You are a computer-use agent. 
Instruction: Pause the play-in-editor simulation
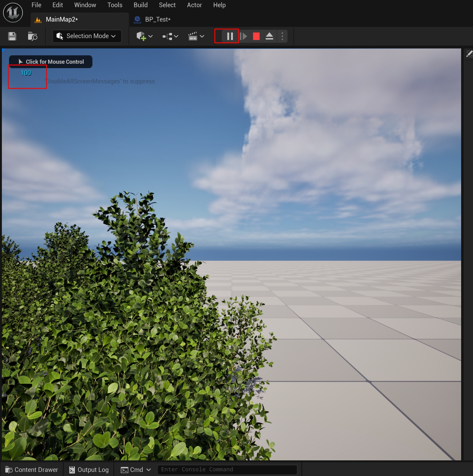pos(230,36)
